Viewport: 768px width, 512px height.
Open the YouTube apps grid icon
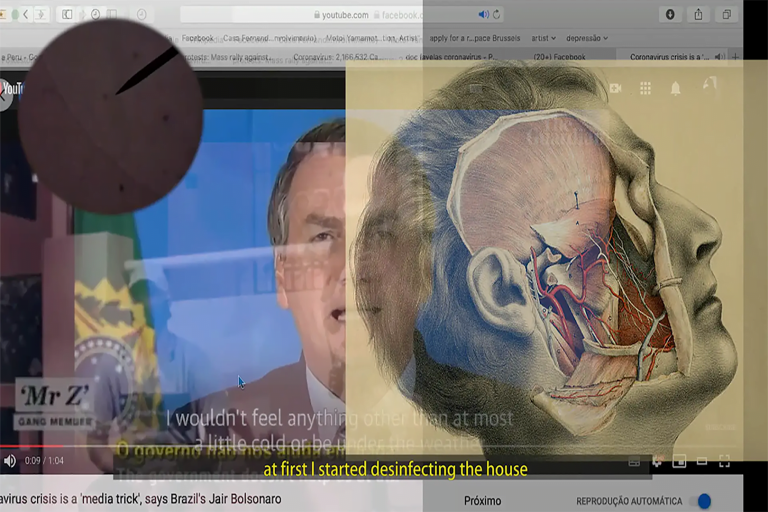[x=645, y=88]
